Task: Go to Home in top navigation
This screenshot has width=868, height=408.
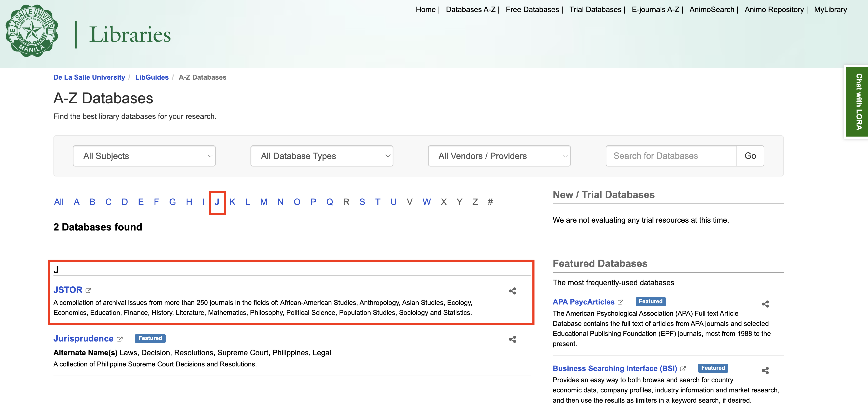Action: [x=426, y=9]
